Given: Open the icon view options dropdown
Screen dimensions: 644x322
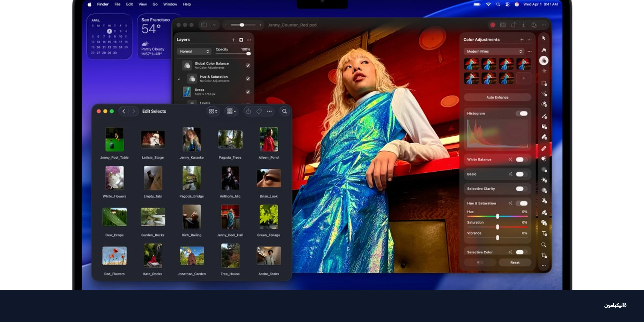Looking at the screenshot, I should pos(213,111).
